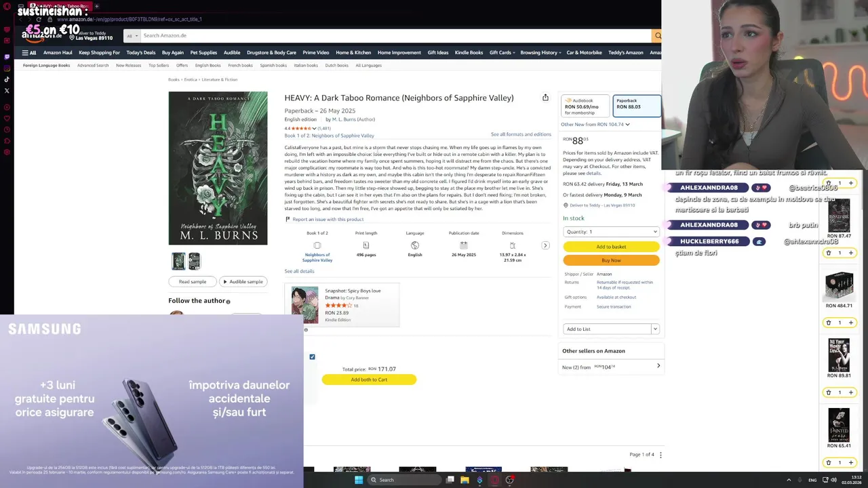This screenshot has width=868, height=488.
Task: Select the Paperback format option
Action: coord(637,106)
